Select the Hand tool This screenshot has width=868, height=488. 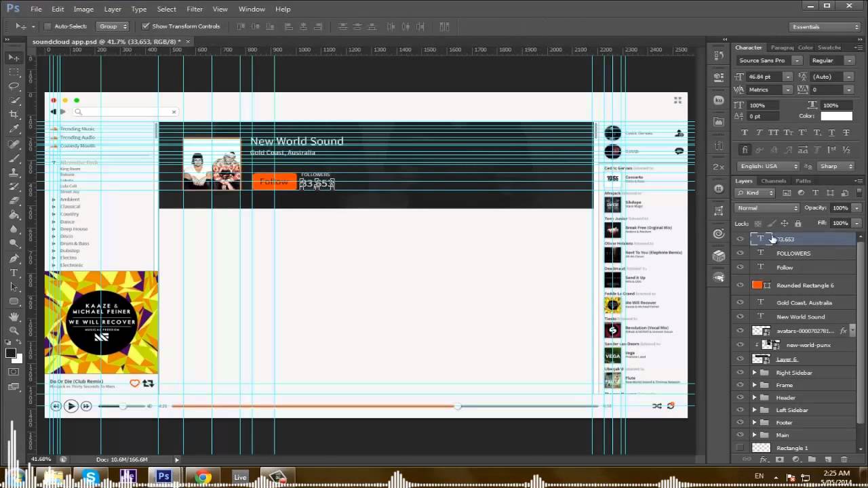point(14,316)
